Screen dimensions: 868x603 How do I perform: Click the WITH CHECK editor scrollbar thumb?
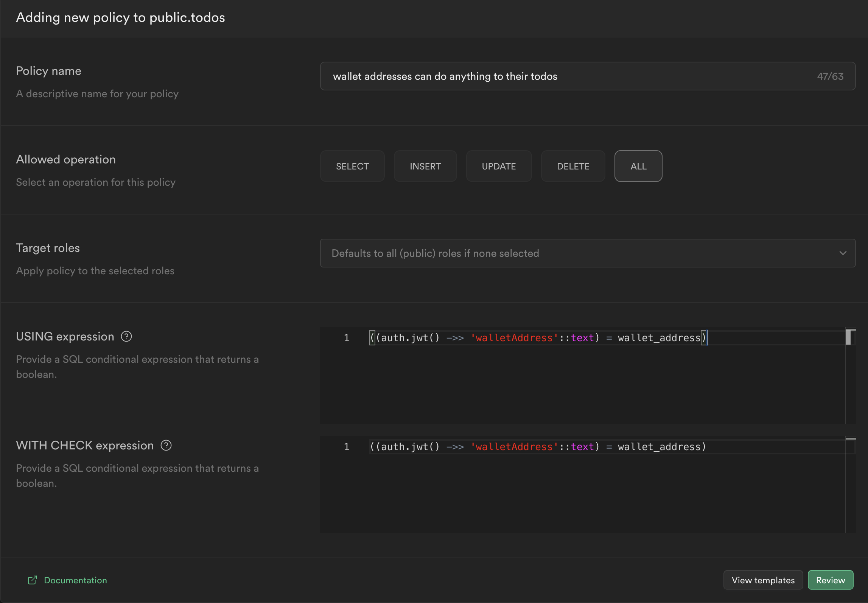(x=850, y=439)
